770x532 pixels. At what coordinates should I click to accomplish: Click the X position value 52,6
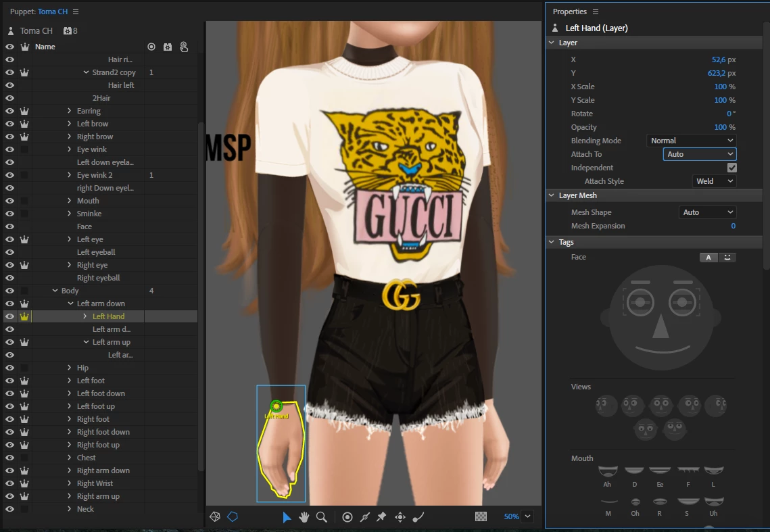tap(719, 59)
